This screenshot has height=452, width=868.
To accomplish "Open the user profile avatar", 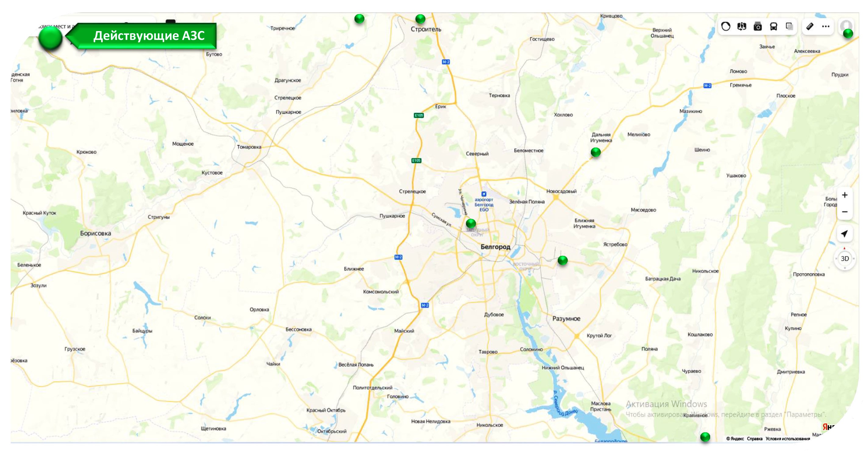I will coord(846,26).
